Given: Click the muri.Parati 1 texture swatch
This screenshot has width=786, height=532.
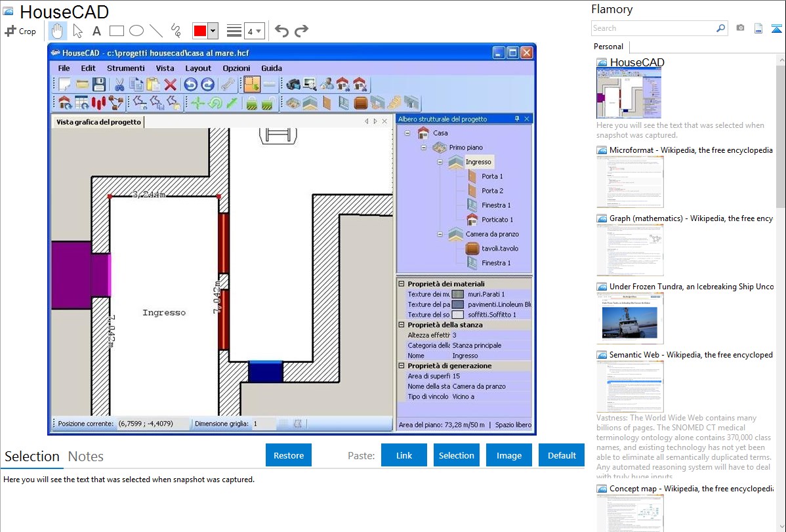Looking at the screenshot, I should click(x=458, y=295).
